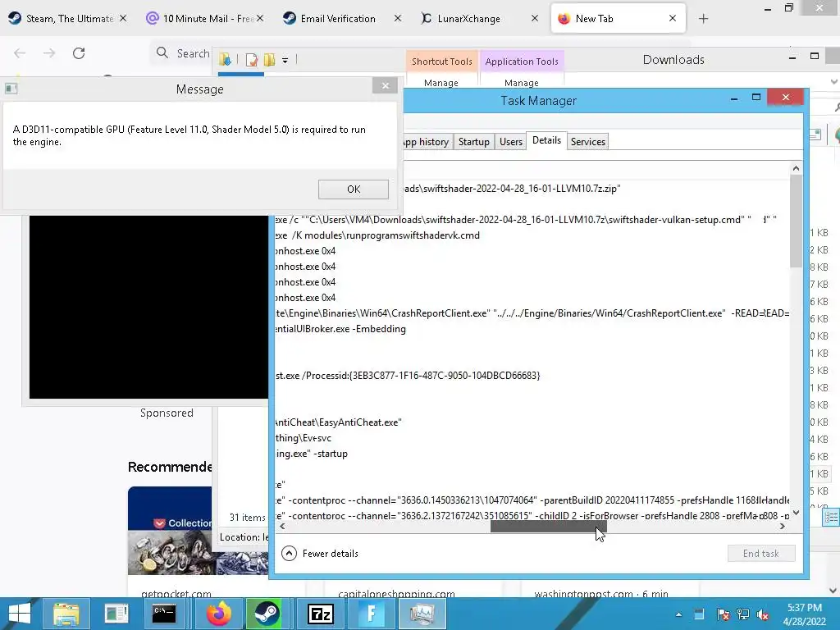Reload the Firefox page

point(79,53)
